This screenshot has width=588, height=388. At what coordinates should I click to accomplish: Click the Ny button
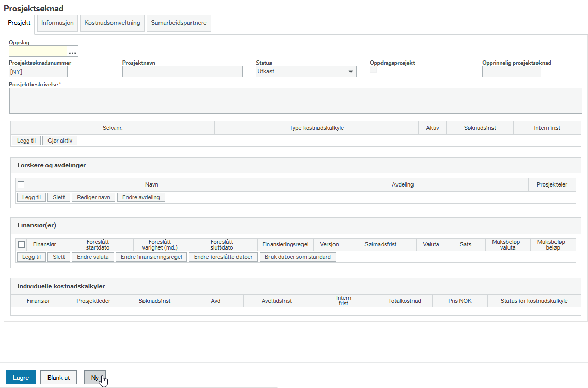[x=95, y=378]
